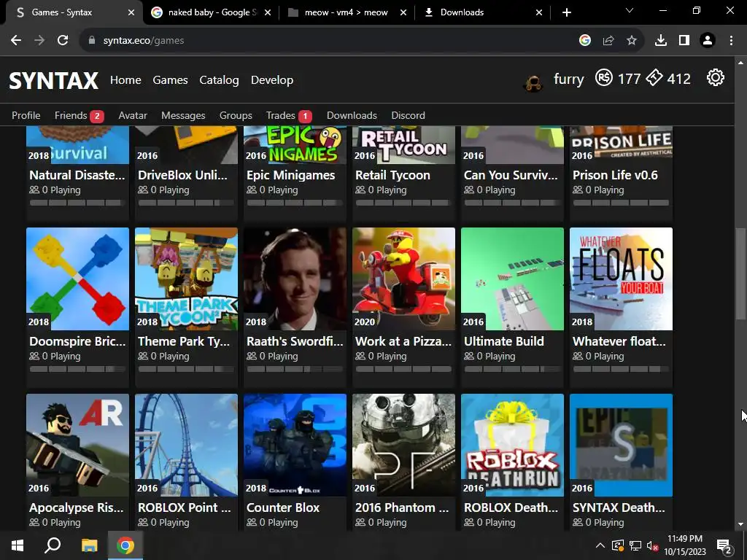This screenshot has width=747, height=560.
Task: Open Ultimate Build game thumbnail
Action: (x=512, y=279)
